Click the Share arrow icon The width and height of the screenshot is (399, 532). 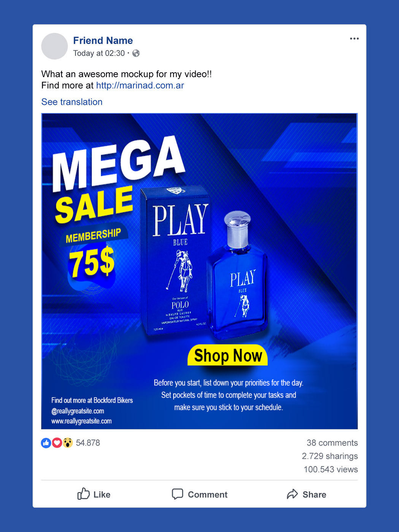(x=292, y=494)
